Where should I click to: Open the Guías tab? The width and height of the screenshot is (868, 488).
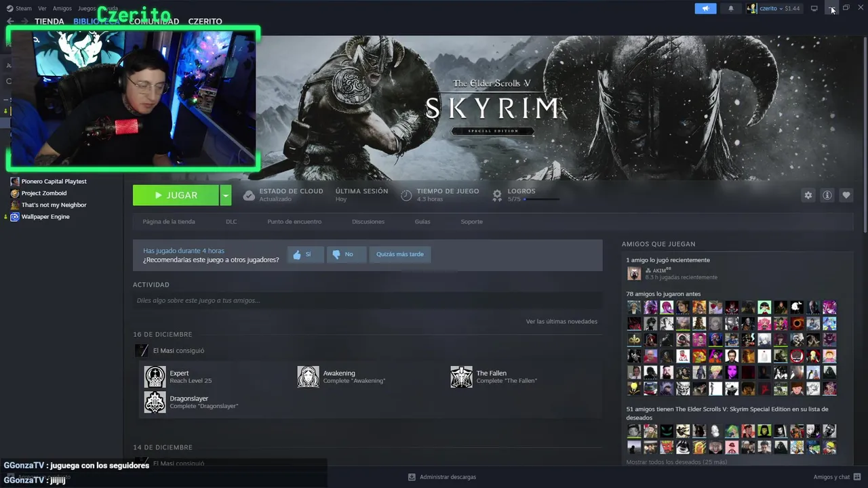tap(422, 222)
